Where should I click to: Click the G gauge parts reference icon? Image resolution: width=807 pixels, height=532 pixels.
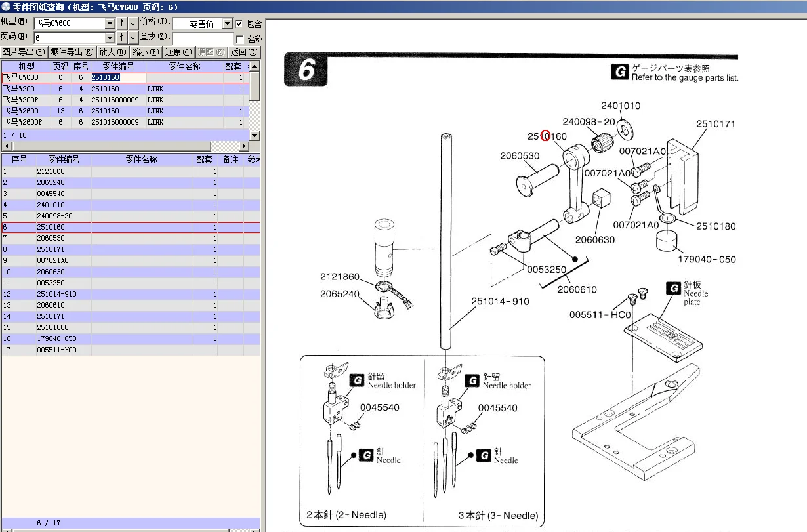pyautogui.click(x=619, y=72)
